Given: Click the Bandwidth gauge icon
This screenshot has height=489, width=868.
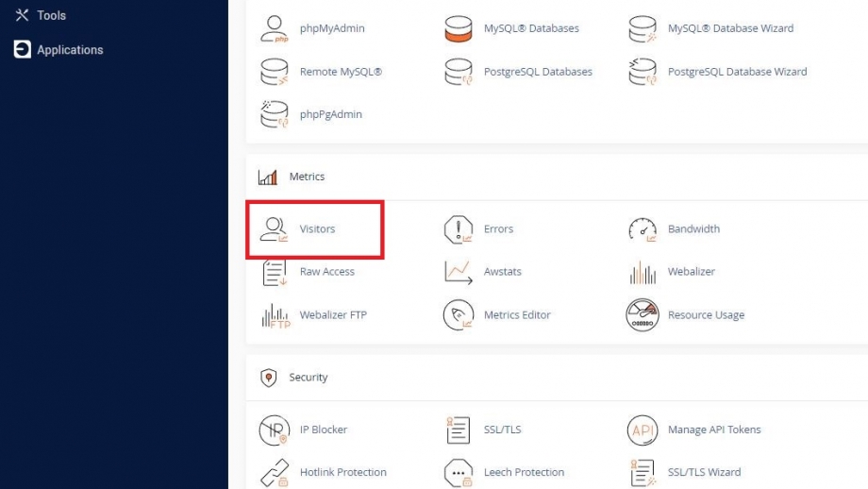Looking at the screenshot, I should (643, 229).
